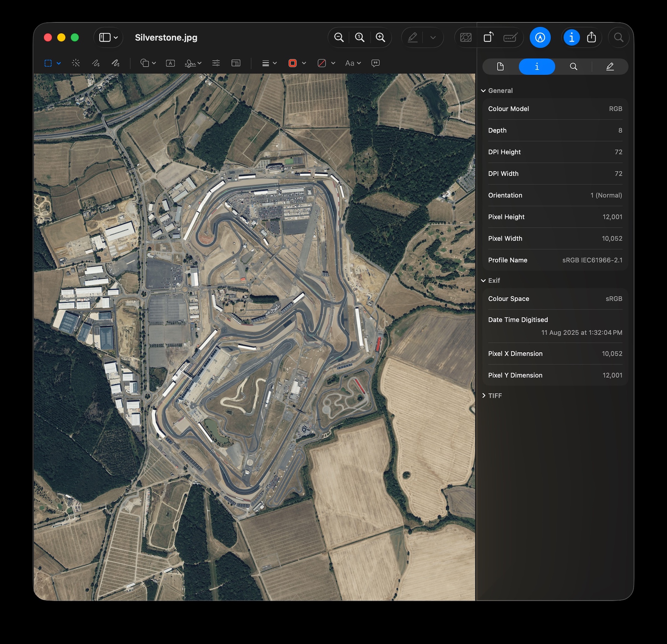Screen dimensions: 667x644
Task: Open the Adjust Colour sliders tool
Action: pyautogui.click(x=216, y=63)
